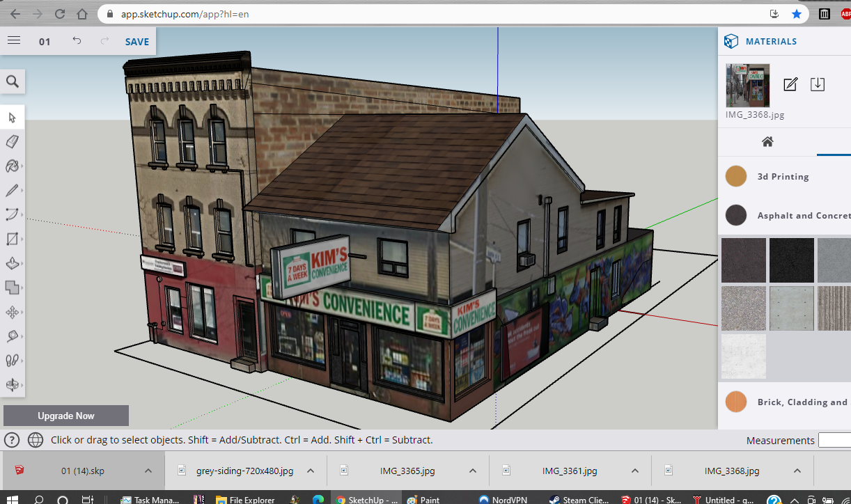Click the material download icon
This screenshot has width=851, height=504.
[818, 84]
